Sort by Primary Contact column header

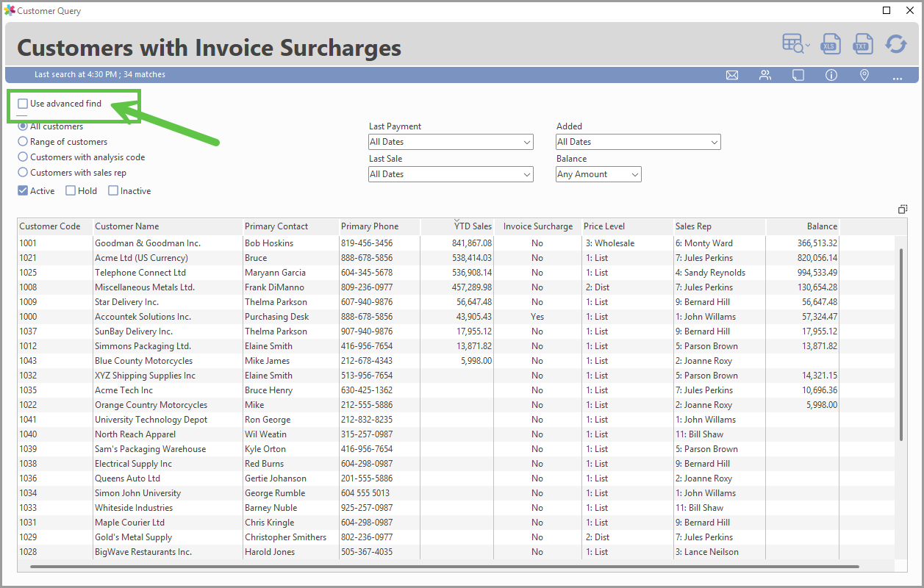pos(290,226)
